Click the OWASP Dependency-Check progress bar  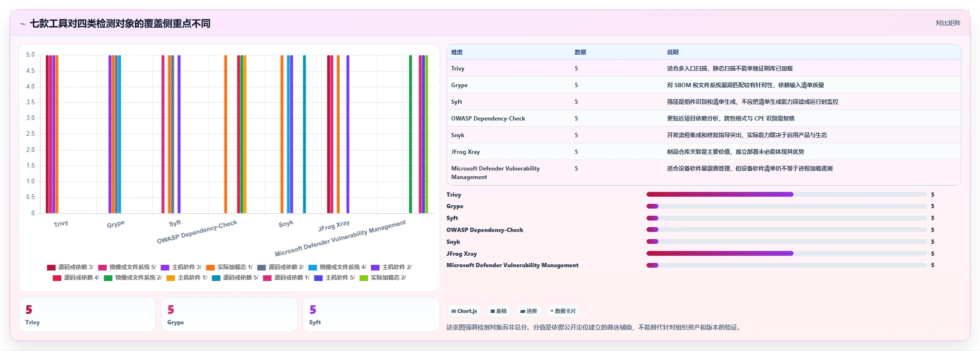point(786,230)
